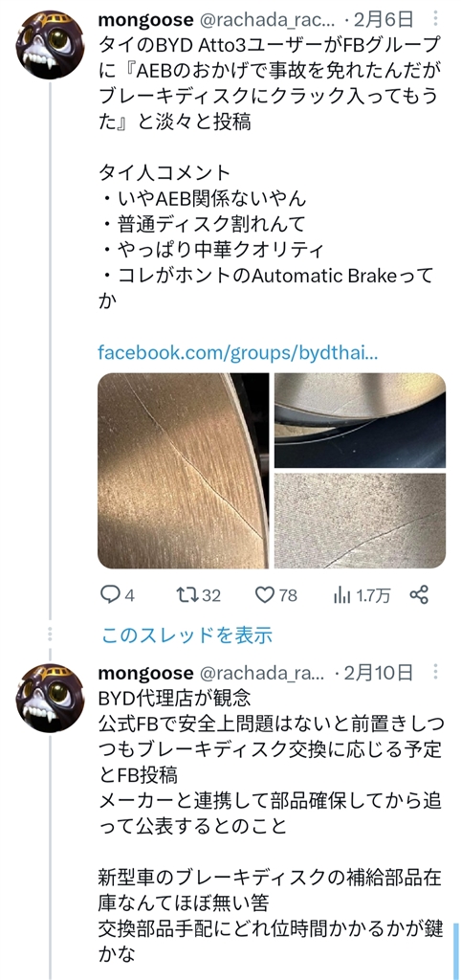Open top-right brake disc photo
The width and height of the screenshot is (461, 980).
pyautogui.click(x=360, y=421)
